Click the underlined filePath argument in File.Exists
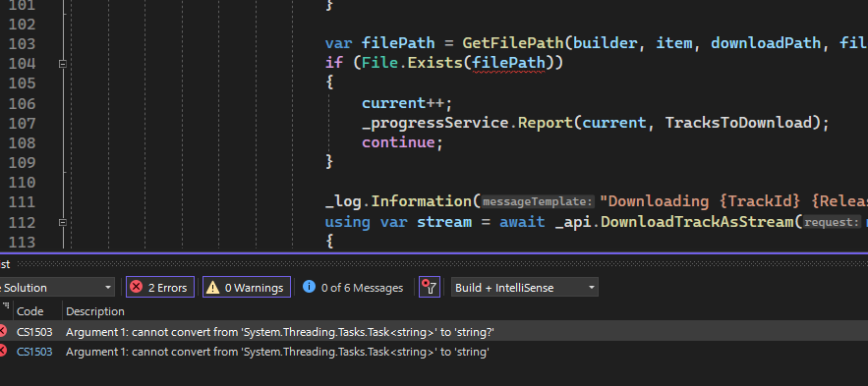The width and height of the screenshot is (868, 386). coord(508,63)
